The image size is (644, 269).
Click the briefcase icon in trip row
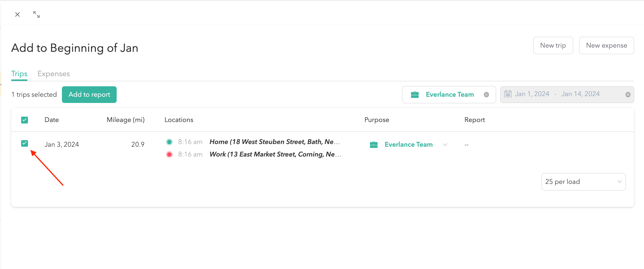(x=373, y=145)
